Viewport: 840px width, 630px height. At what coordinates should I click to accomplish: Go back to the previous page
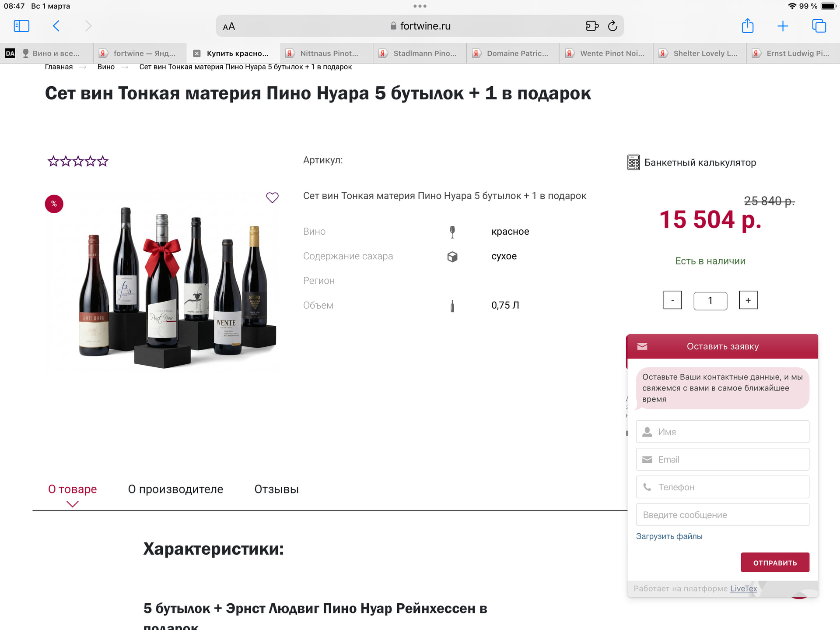coord(56,26)
